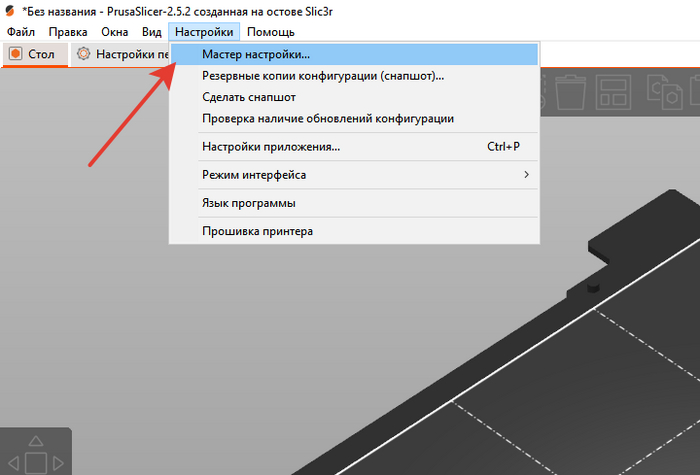Click the Copy documents icon in the toolbar
The image size is (700, 475).
[665, 92]
